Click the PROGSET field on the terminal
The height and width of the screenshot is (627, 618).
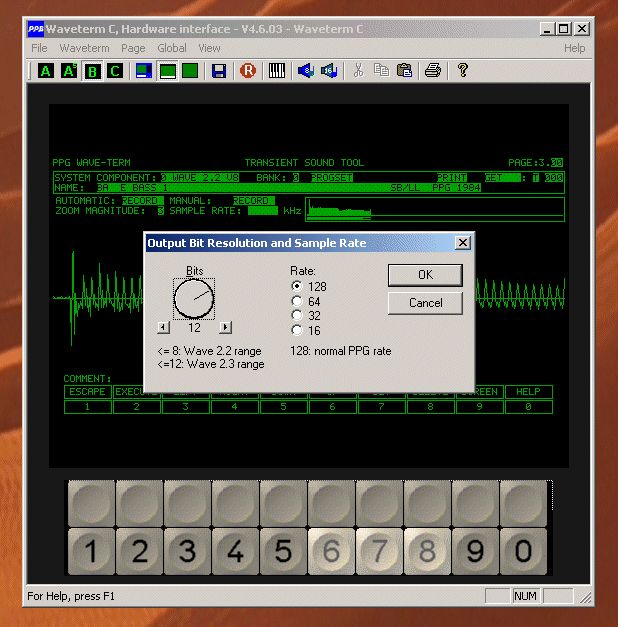coord(332,178)
